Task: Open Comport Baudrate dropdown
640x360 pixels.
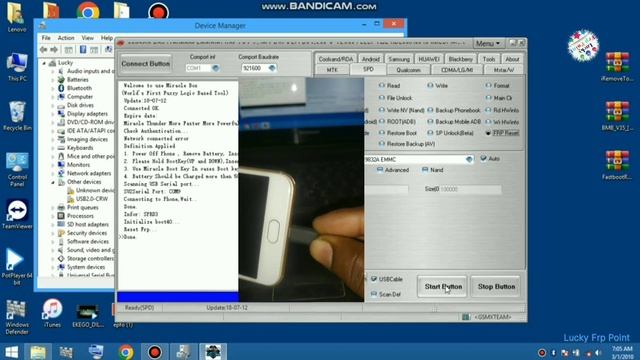Action: [x=272, y=68]
